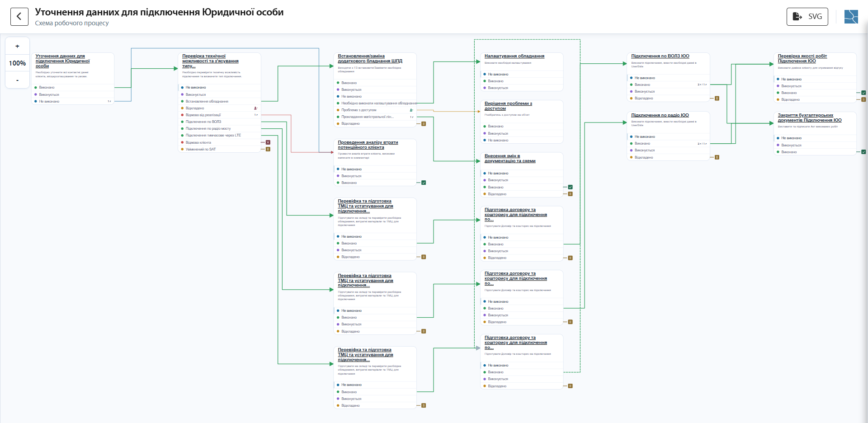Export the workflow diagram as SVG
This screenshot has height=423, width=868.
click(807, 17)
